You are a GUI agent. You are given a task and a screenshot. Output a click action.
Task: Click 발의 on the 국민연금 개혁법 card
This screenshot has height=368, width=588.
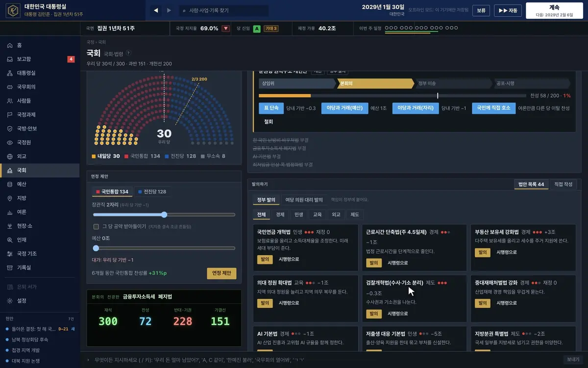265,259
